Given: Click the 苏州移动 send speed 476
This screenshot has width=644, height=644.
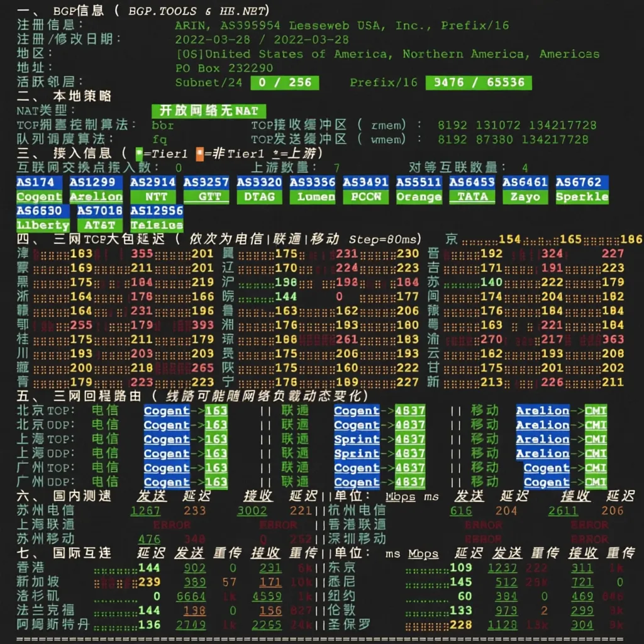Looking at the screenshot, I should click(x=149, y=539).
